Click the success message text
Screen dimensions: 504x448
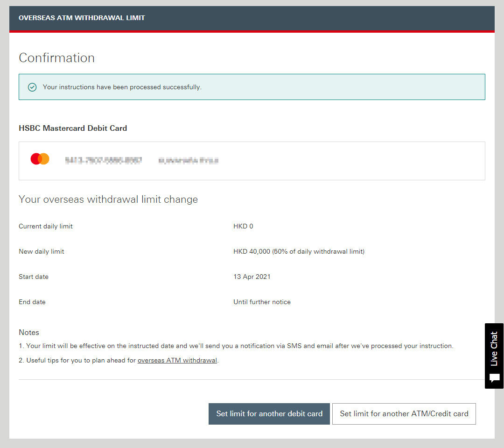coord(122,87)
